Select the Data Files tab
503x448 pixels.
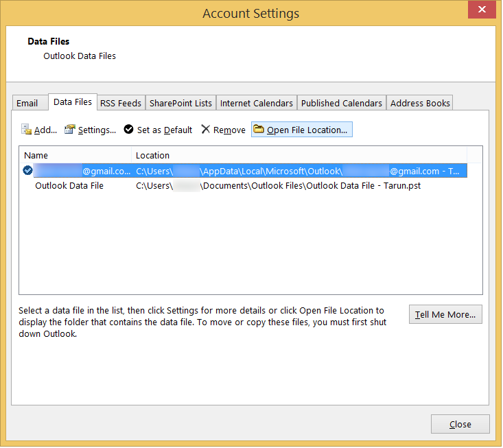pos(73,102)
